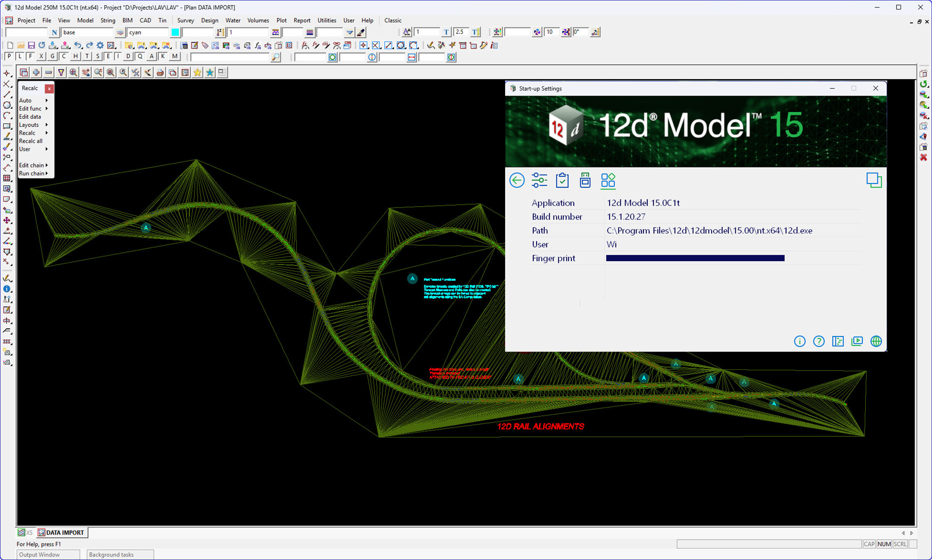Click the blue info icon on left sidebar
The image size is (932, 560).
(7, 289)
